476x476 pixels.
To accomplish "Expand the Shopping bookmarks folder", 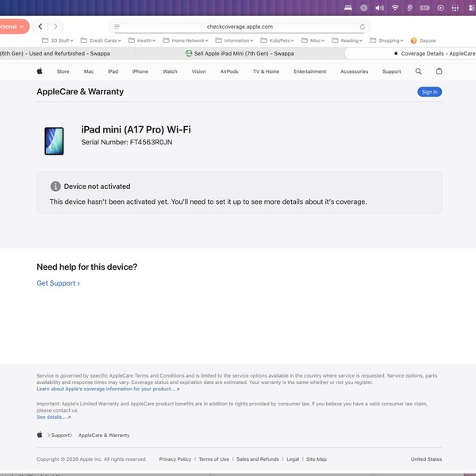I will [x=386, y=40].
